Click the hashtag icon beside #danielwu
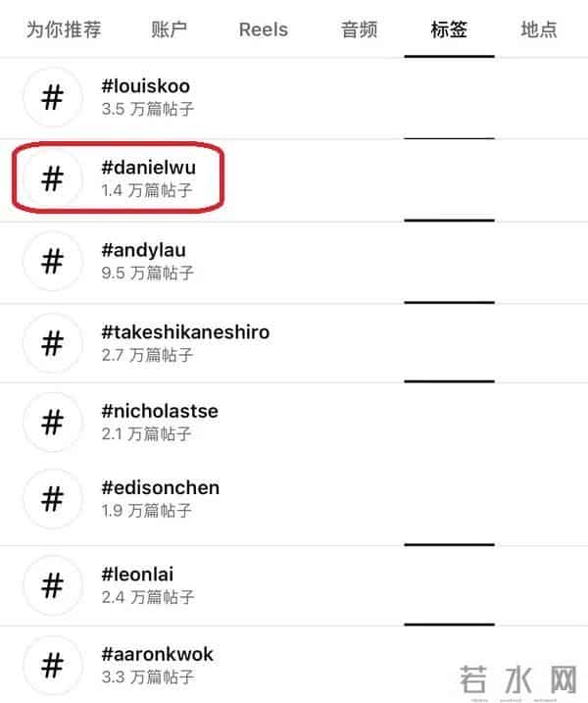 point(52,178)
